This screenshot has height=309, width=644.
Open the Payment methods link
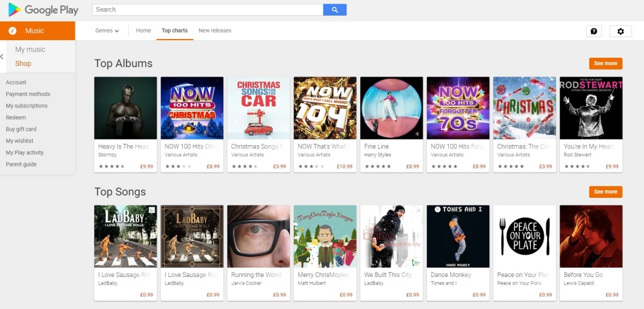click(x=28, y=94)
